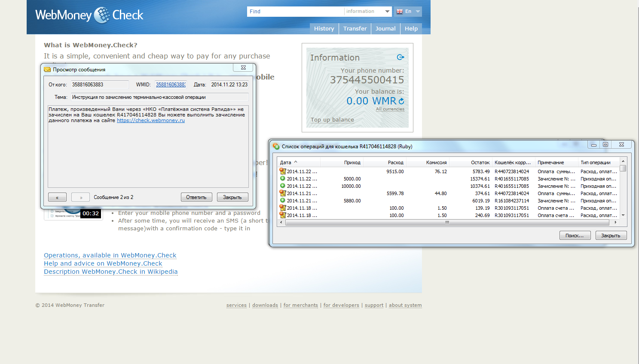The image size is (639, 364).
Task: Click the 'services' footer link
Action: click(x=236, y=305)
